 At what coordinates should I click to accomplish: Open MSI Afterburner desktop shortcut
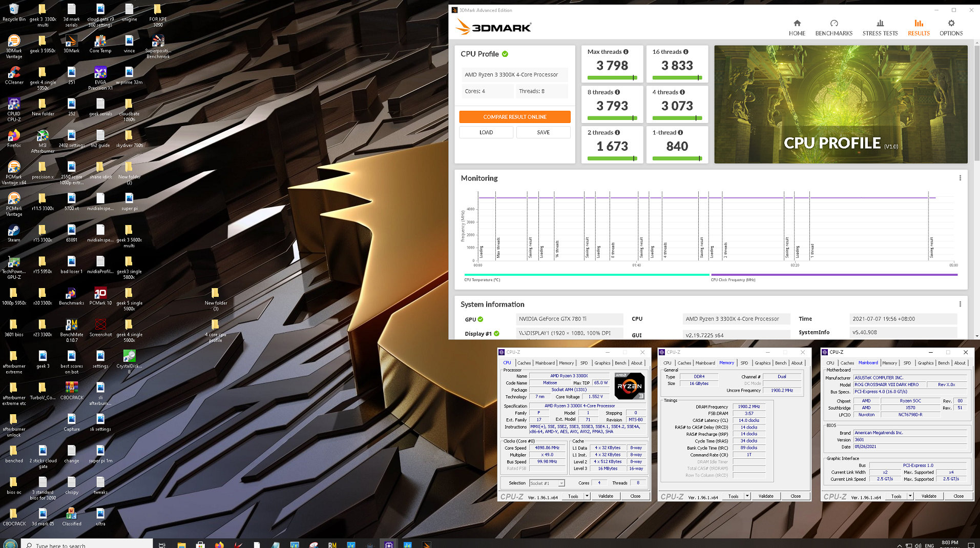[x=43, y=141]
